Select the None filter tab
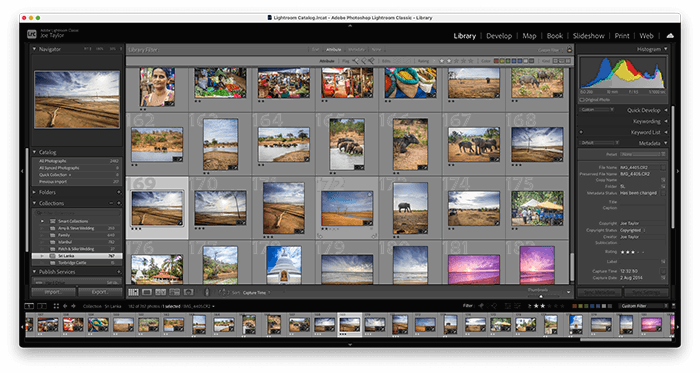 [x=376, y=50]
